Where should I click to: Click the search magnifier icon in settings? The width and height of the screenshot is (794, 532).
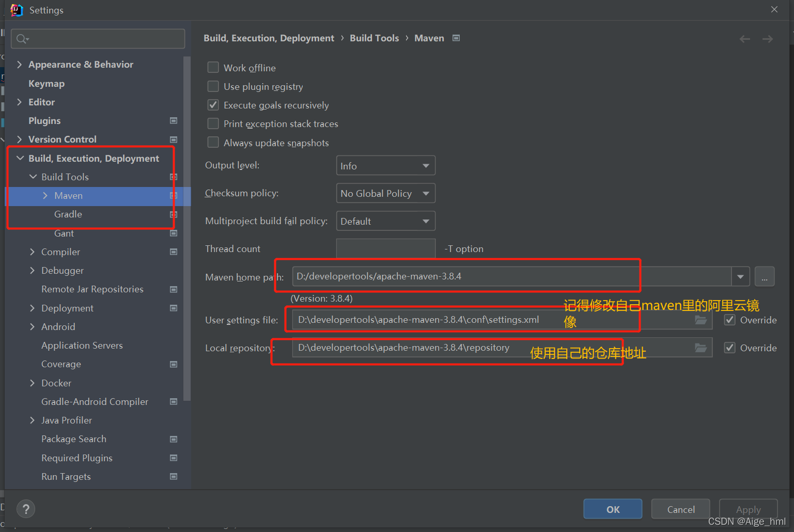(22, 39)
